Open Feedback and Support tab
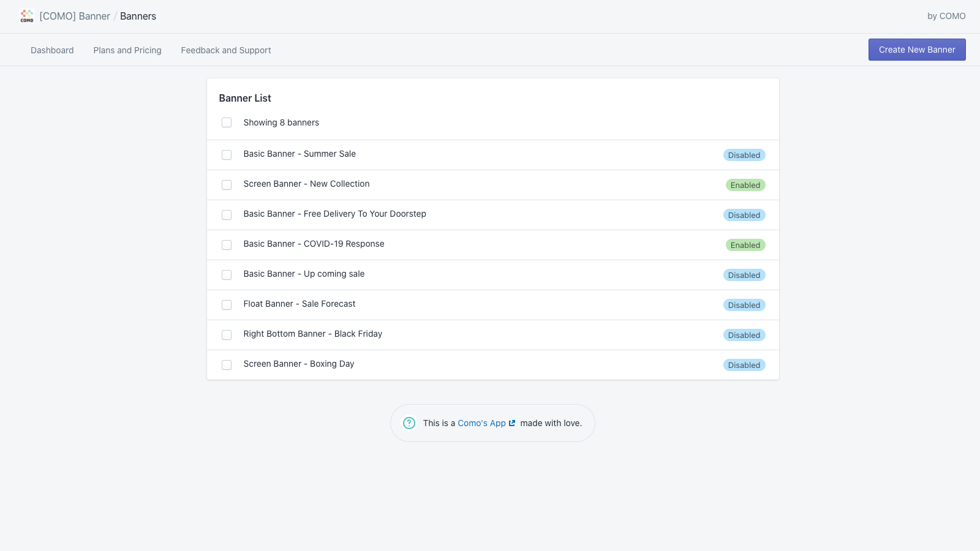Screen dimensions: 980x551 tap(226, 50)
